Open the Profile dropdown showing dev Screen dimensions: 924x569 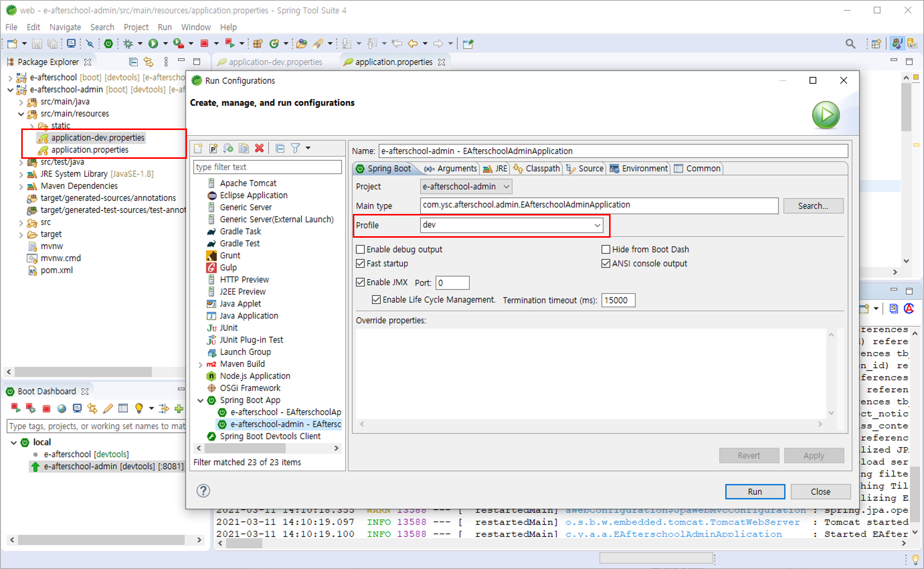tap(512, 225)
